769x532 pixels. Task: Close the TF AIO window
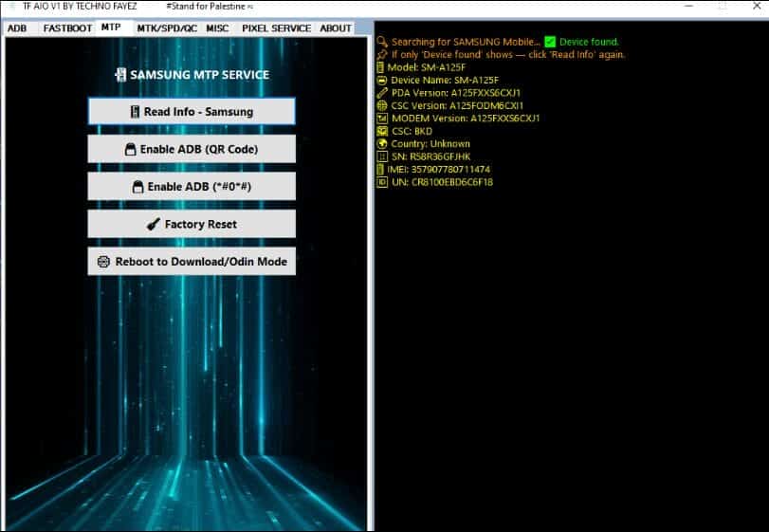[757, 7]
